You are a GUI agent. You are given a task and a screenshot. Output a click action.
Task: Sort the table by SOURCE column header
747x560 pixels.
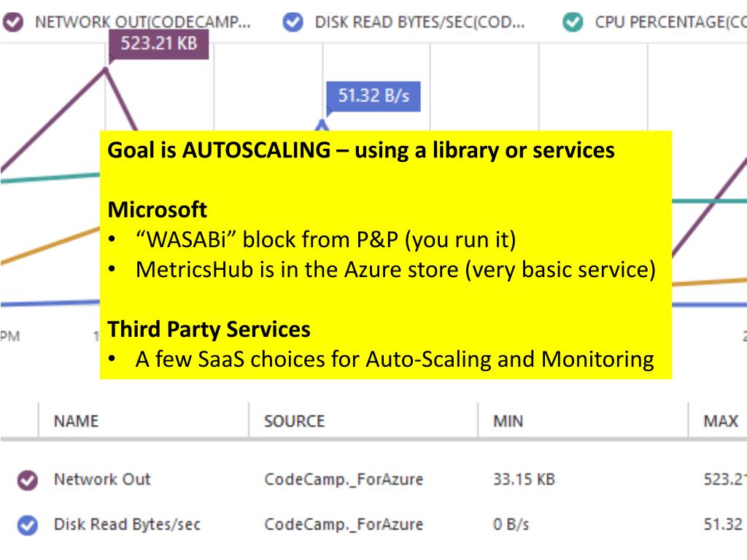point(294,421)
